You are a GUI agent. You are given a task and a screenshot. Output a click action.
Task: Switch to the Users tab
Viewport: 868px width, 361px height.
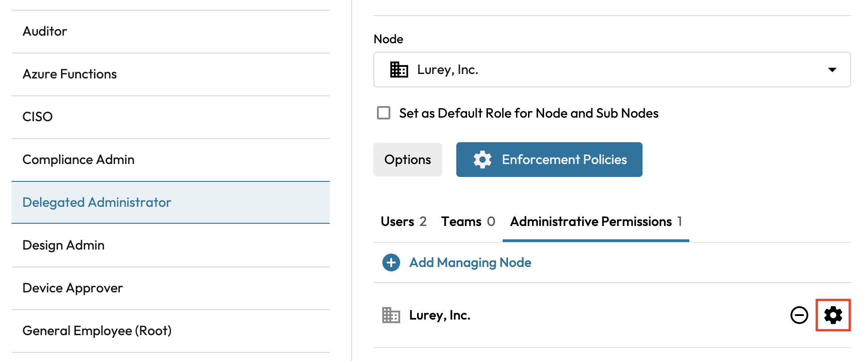403,222
